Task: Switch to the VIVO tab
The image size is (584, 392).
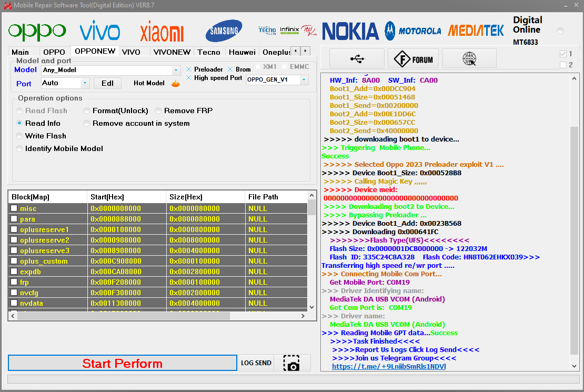Action: (x=131, y=52)
